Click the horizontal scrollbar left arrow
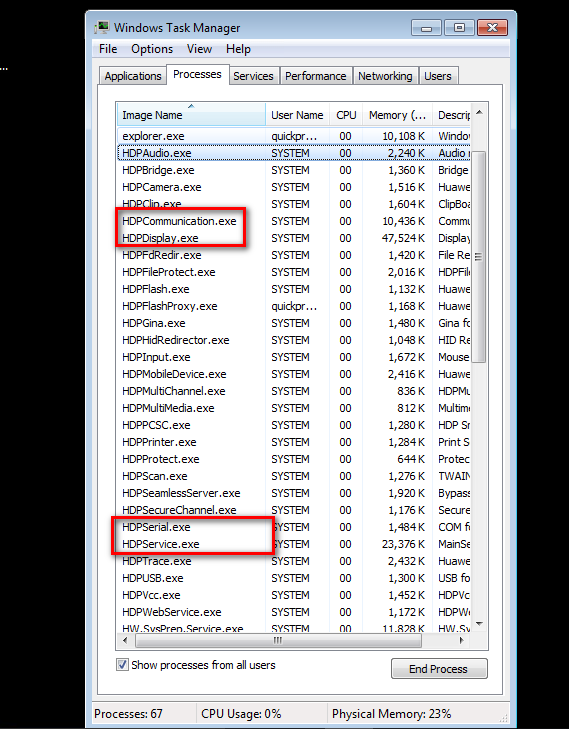 125,640
